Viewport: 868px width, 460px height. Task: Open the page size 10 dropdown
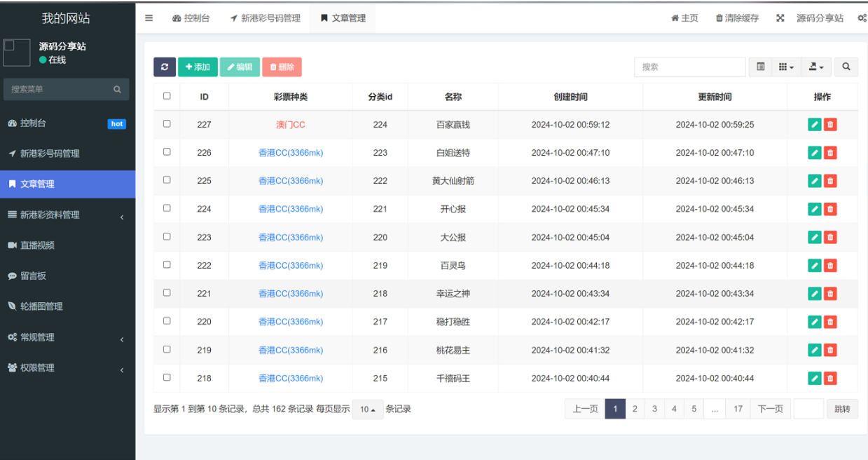click(367, 410)
